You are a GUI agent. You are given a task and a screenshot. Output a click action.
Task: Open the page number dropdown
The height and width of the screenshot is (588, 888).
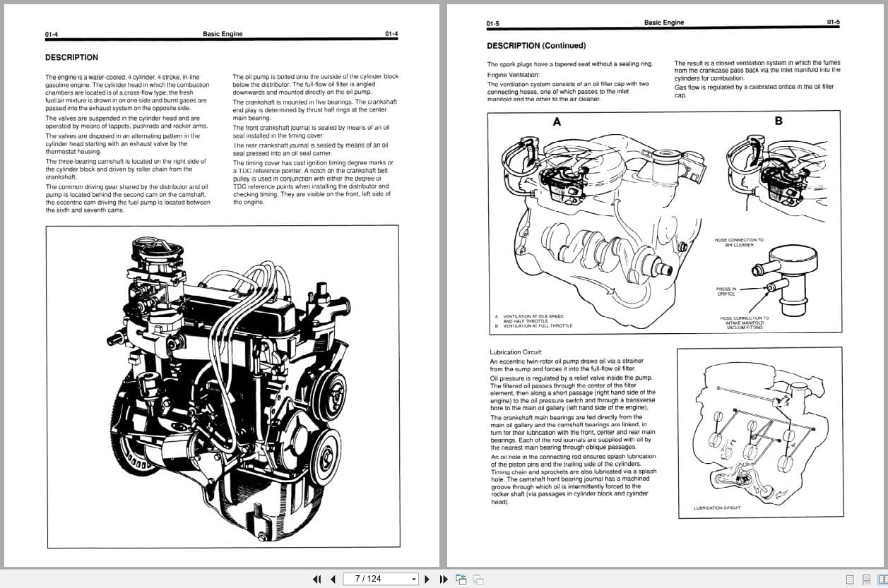coord(414,579)
